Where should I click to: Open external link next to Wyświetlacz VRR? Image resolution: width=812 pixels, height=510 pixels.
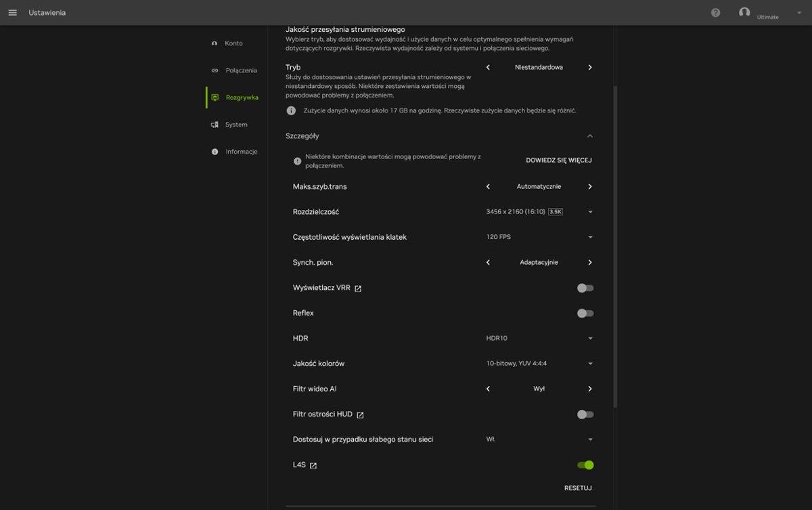pyautogui.click(x=358, y=289)
